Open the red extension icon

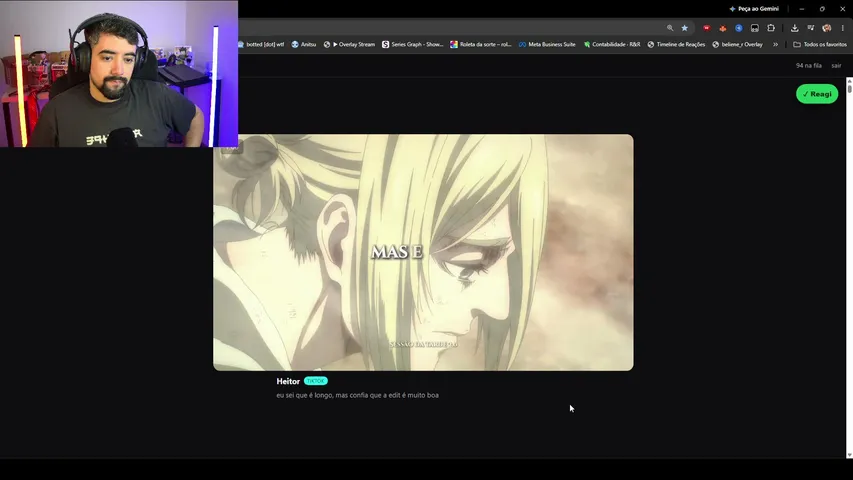706,28
